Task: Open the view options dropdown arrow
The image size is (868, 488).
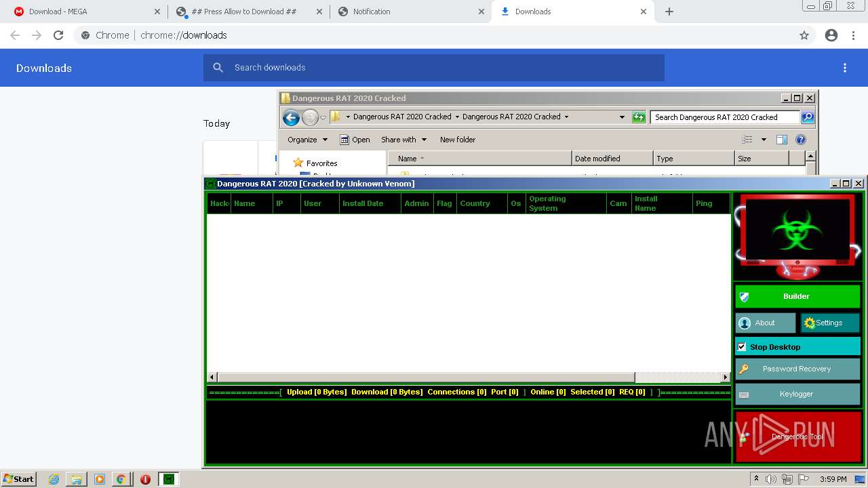Action: tap(764, 140)
